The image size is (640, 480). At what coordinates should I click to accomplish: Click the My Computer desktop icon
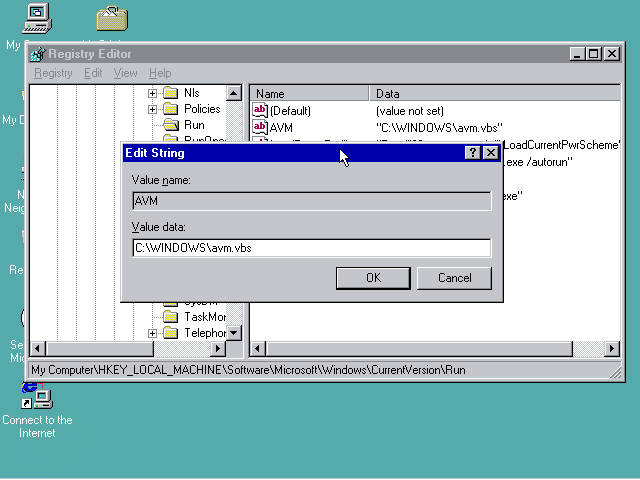coord(37,18)
